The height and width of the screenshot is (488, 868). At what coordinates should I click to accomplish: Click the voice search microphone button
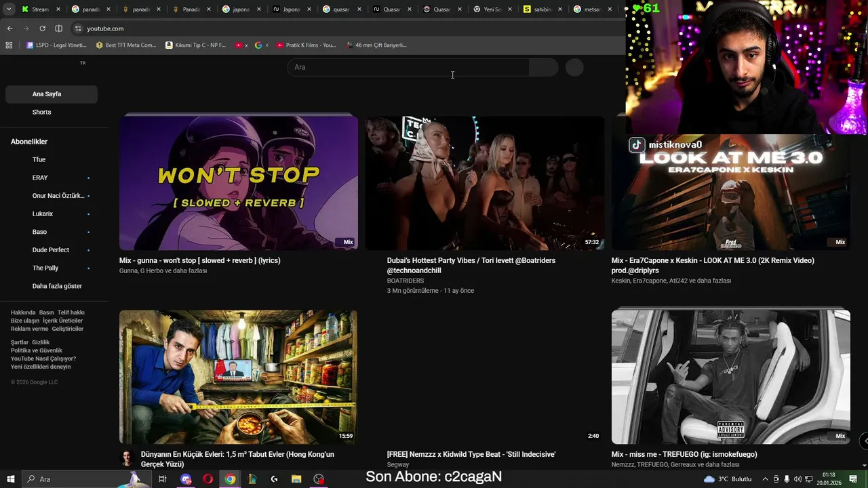(574, 67)
